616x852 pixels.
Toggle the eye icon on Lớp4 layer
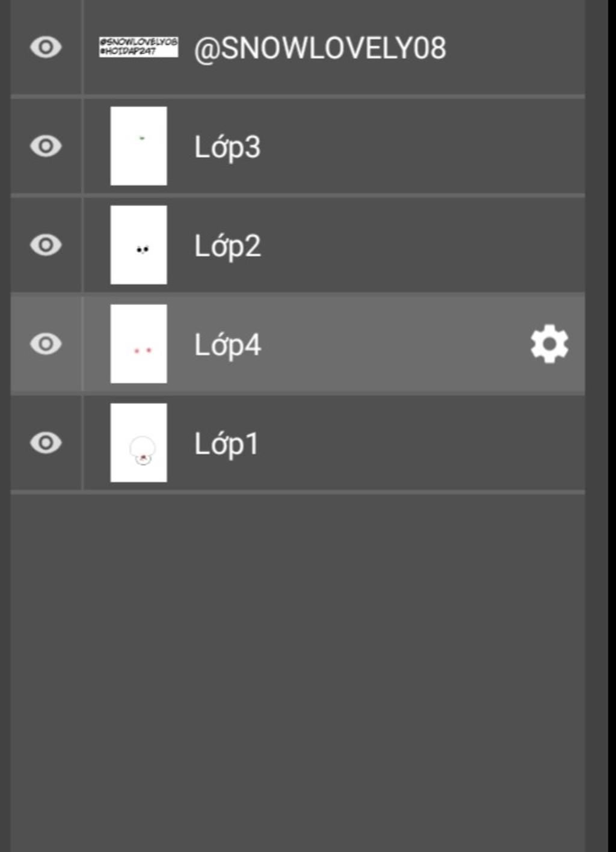(x=46, y=344)
